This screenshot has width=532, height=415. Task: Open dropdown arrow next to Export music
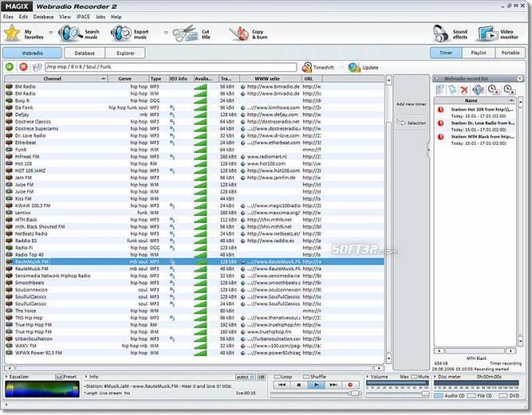(166, 33)
